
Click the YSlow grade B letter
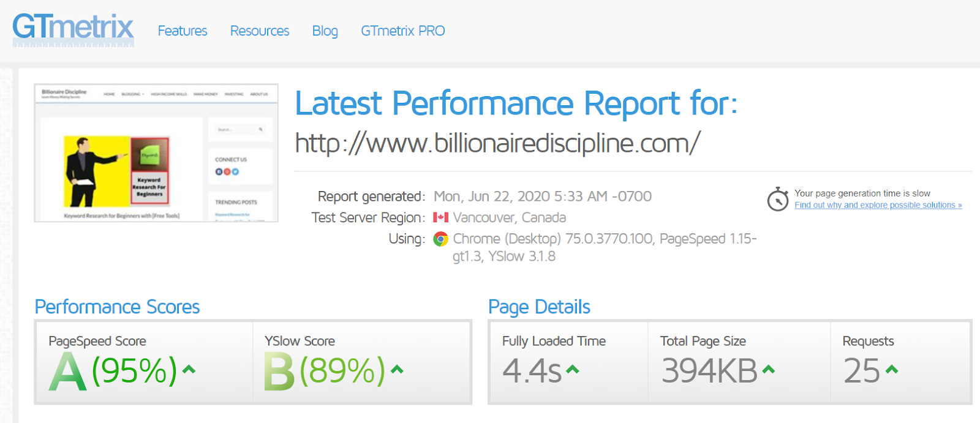point(279,372)
